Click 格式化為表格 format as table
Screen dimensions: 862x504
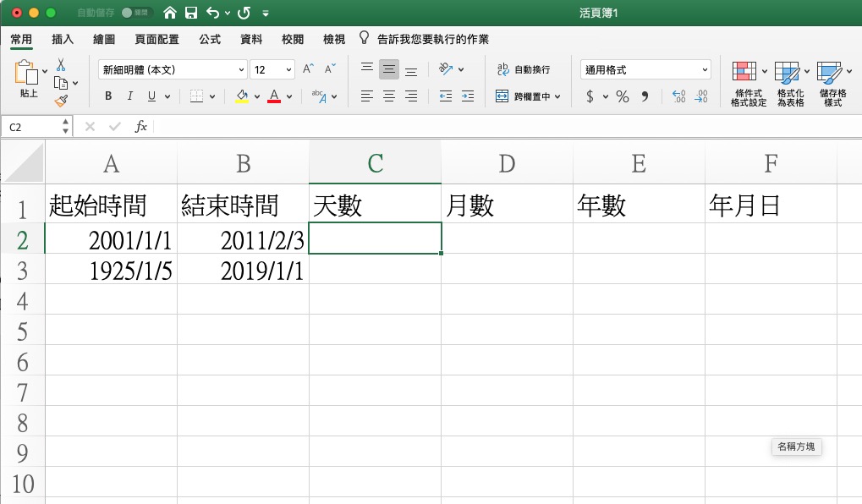click(x=791, y=84)
